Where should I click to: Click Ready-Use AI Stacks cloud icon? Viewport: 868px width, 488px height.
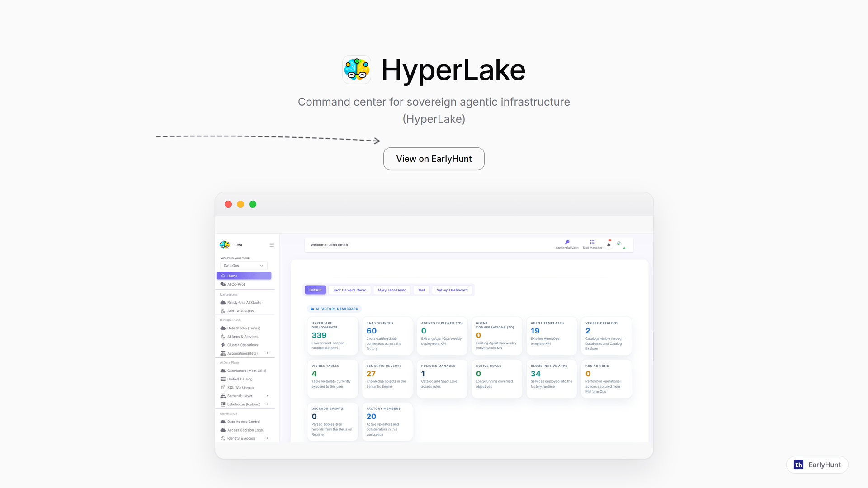tap(223, 303)
